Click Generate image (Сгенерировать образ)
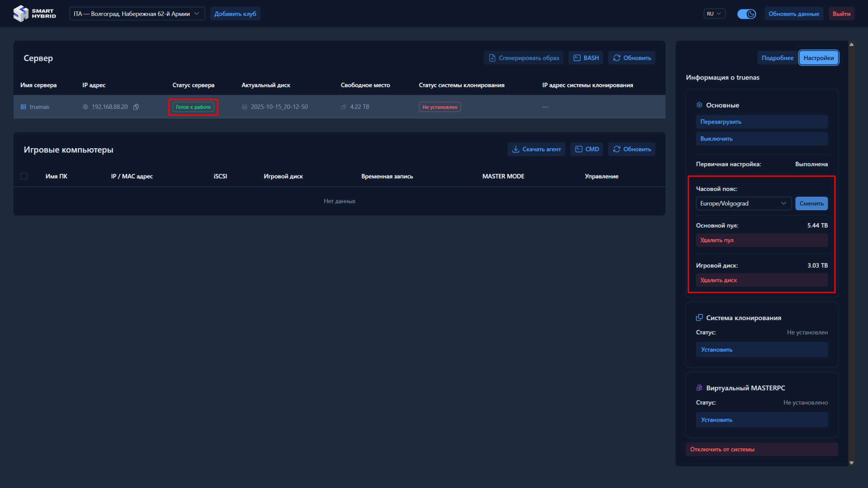868x488 pixels. coord(523,58)
